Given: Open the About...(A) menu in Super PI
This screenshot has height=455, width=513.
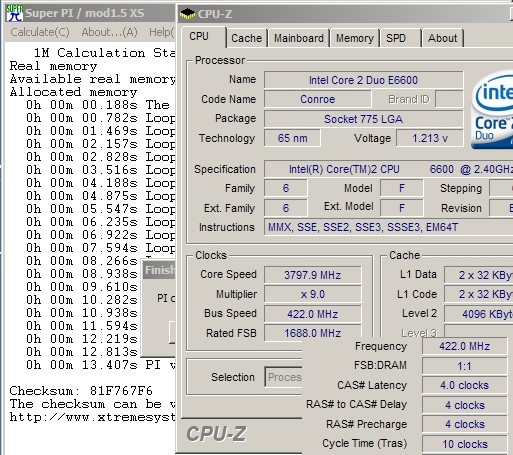Looking at the screenshot, I should 109,32.
